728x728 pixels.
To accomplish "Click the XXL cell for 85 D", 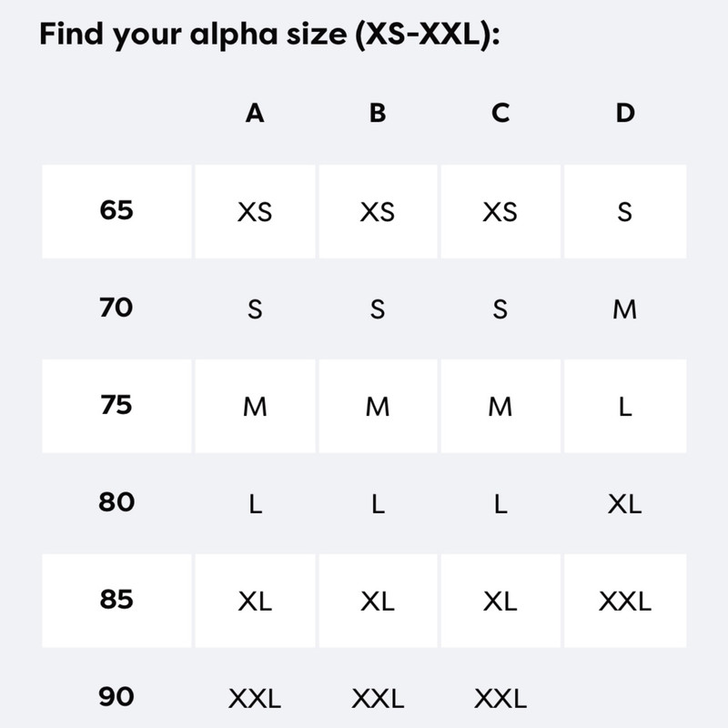I will (x=625, y=601).
